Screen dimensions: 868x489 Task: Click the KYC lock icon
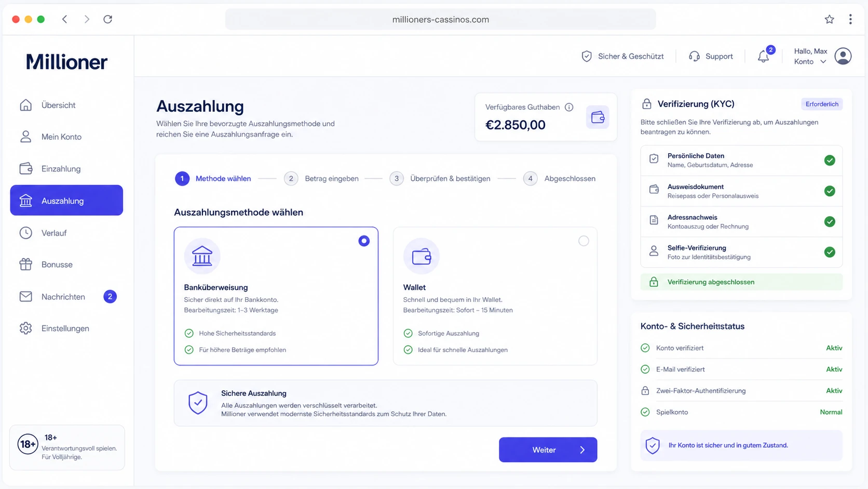coord(646,104)
